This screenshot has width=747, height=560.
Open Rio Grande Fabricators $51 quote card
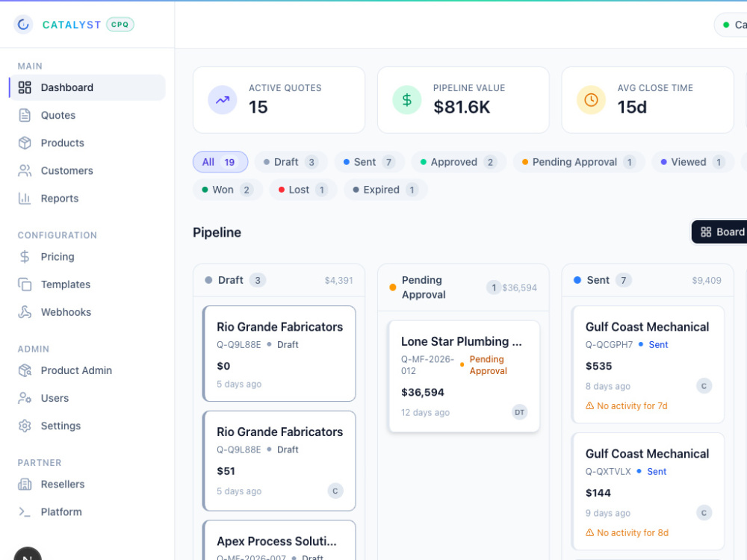click(x=279, y=461)
